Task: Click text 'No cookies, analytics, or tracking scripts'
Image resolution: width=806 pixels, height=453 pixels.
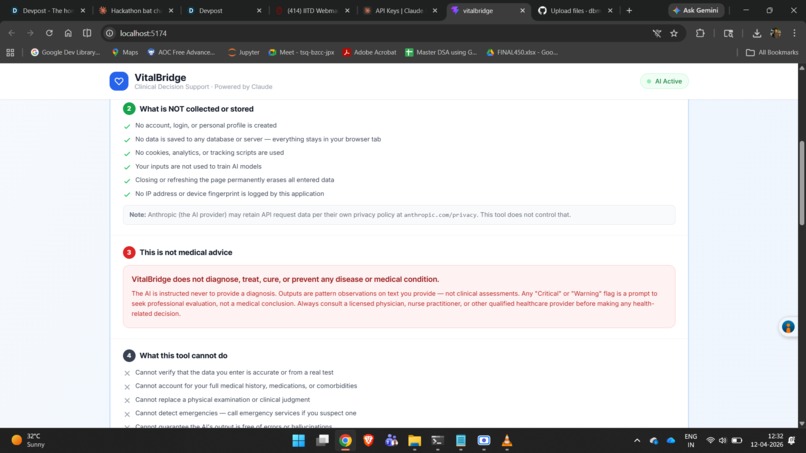Action: [x=209, y=153]
